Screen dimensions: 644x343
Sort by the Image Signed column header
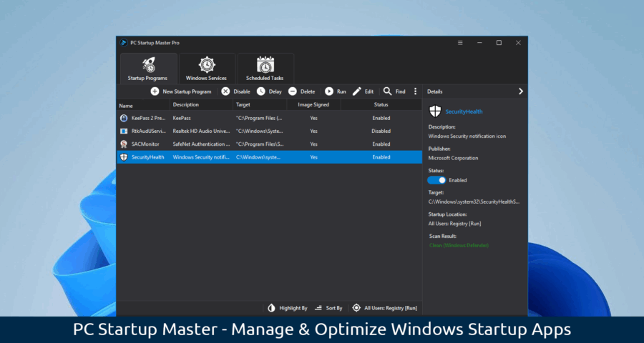pyautogui.click(x=313, y=104)
